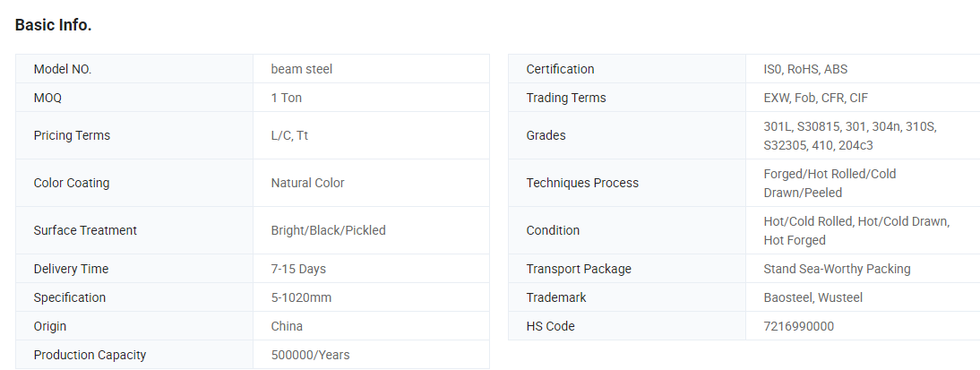Click the '1 Ton' MOQ value
Viewport: 980px width, 370px height.
(286, 98)
